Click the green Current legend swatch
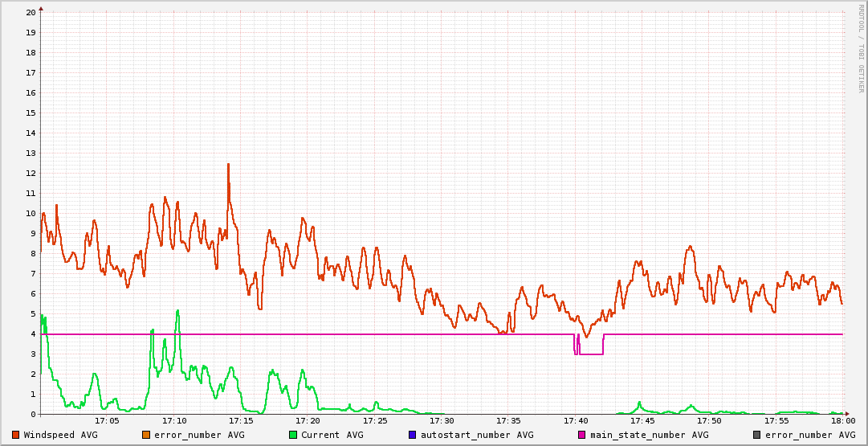The width and height of the screenshot is (868, 446). 293,435
